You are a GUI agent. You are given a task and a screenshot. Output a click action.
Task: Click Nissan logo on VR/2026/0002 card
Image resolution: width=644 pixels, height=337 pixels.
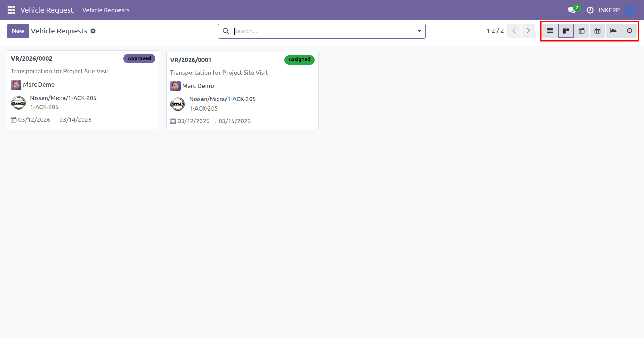tap(18, 103)
